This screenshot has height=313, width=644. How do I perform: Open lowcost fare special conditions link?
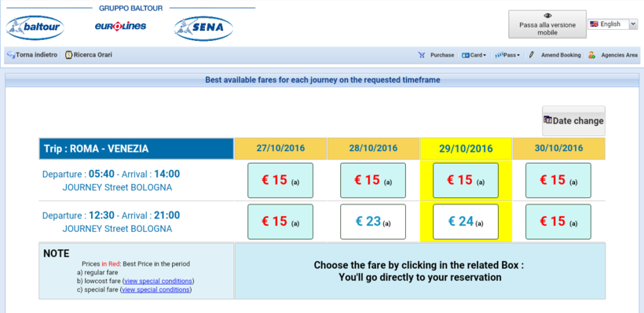(158, 281)
